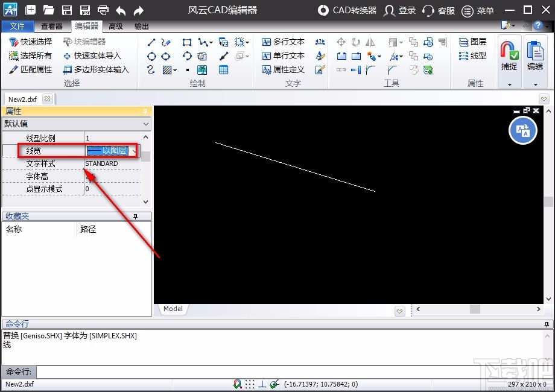Select the Point drawing tool
The height and width of the screenshot is (392, 555).
point(187,70)
